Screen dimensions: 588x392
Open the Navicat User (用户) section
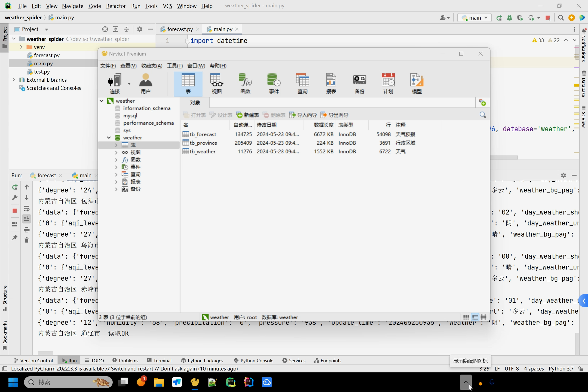(x=146, y=83)
